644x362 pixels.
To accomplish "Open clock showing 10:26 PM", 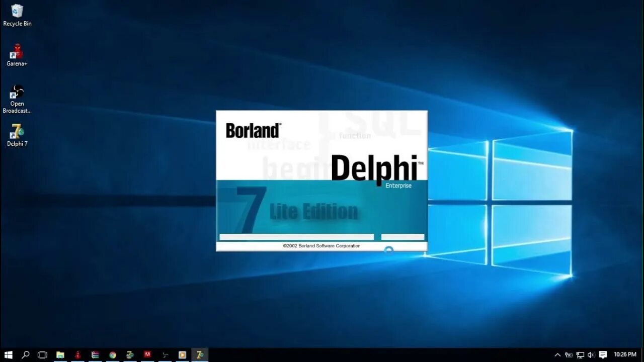I will [625, 355].
